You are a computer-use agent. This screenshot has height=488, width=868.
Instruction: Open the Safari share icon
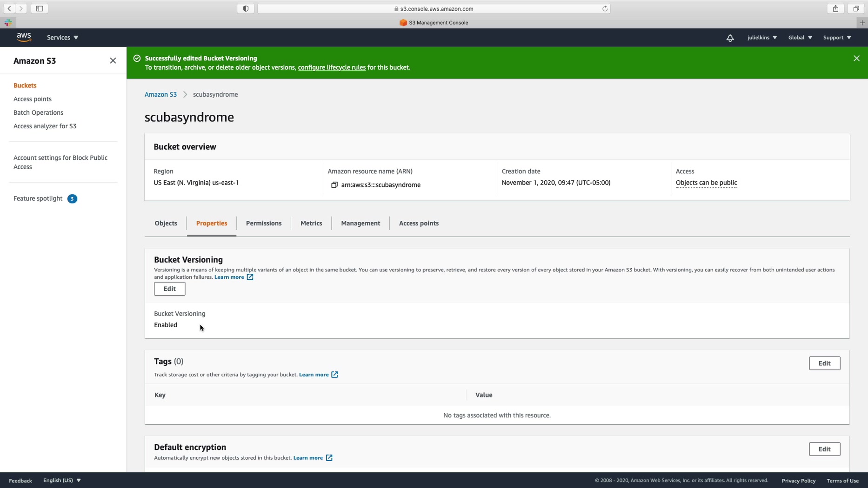pos(835,8)
